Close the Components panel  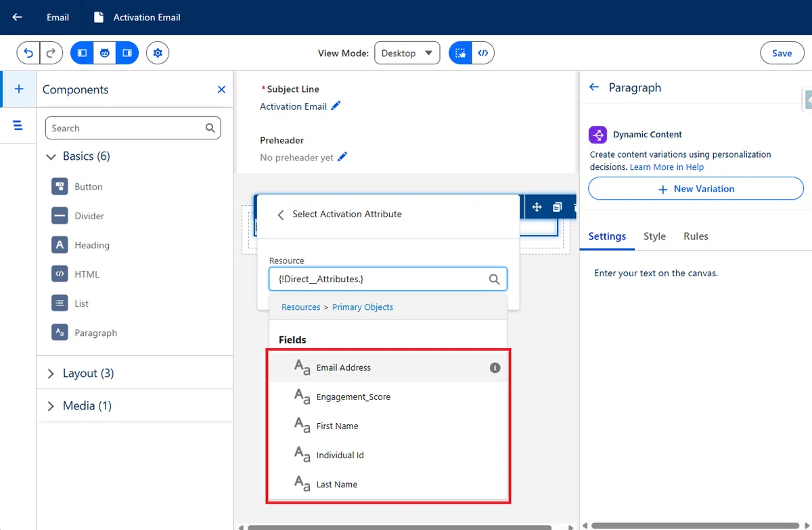coord(221,89)
